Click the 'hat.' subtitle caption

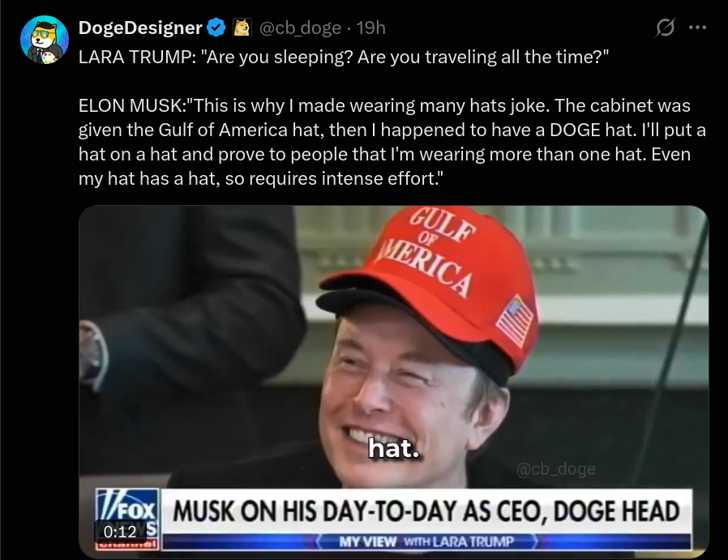pyautogui.click(x=394, y=448)
